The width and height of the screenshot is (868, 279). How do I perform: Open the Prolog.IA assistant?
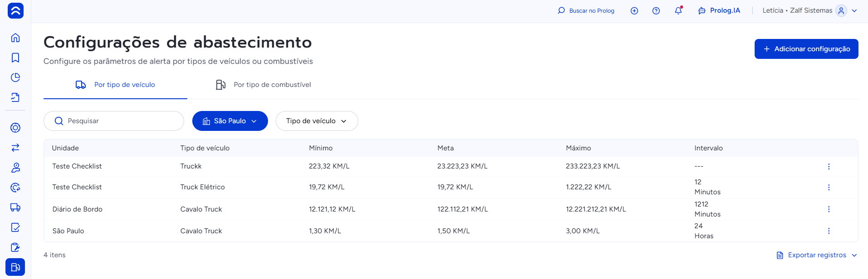coord(719,10)
